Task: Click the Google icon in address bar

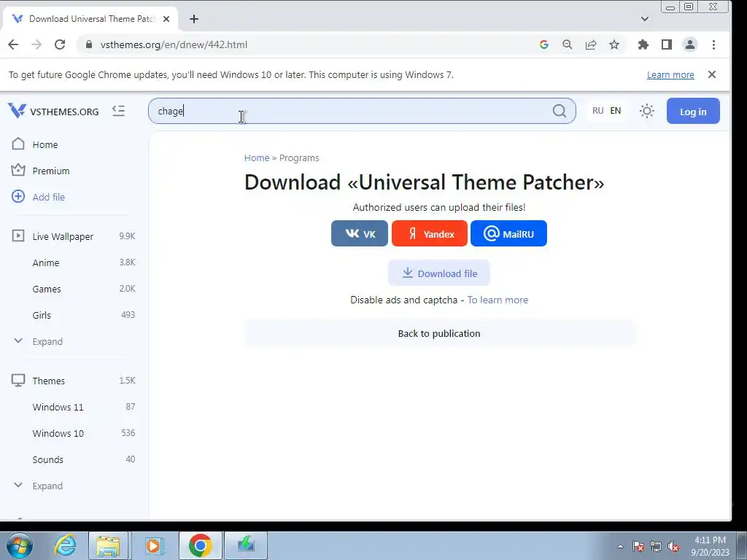Action: pyautogui.click(x=543, y=44)
